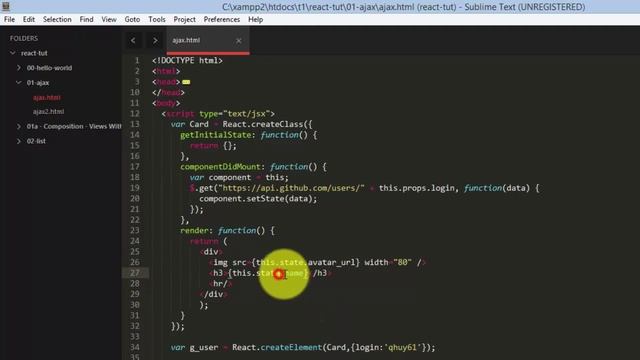Screen dimensions: 640x360
Task: Click "React.createElement" on line 34
Action: (277, 347)
